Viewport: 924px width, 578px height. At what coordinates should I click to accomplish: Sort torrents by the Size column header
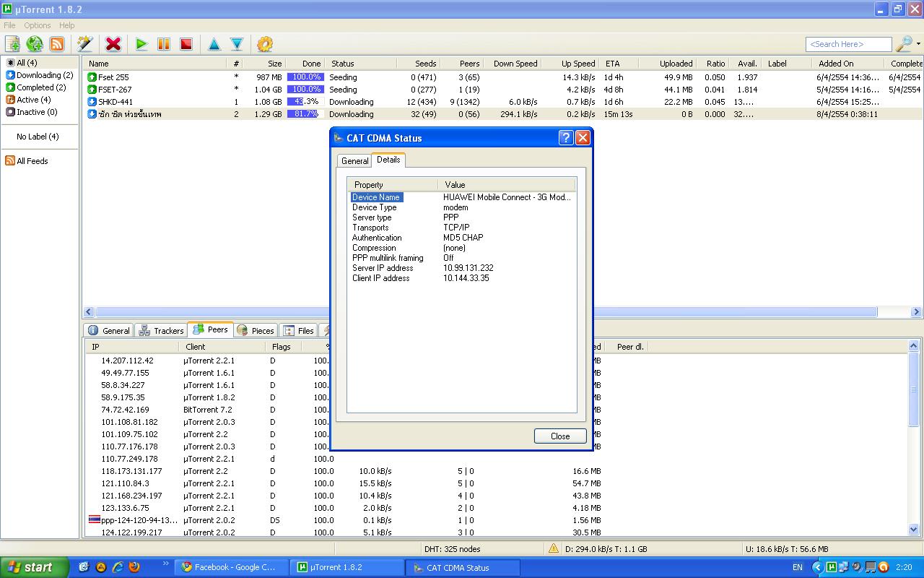click(264, 64)
